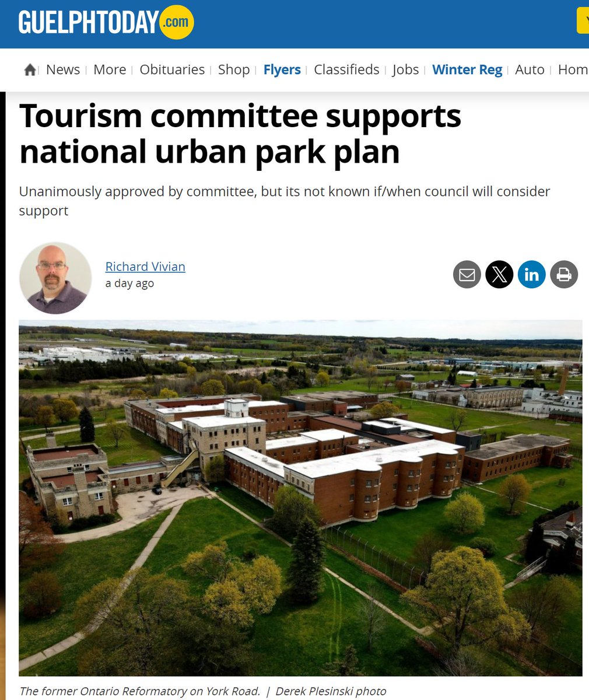Open GuelphToday.com logo homepage
The height and width of the screenshot is (700, 589).
[x=106, y=23]
